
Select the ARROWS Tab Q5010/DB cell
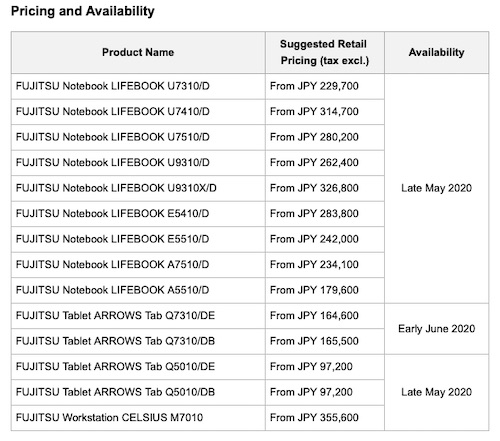pos(138,392)
